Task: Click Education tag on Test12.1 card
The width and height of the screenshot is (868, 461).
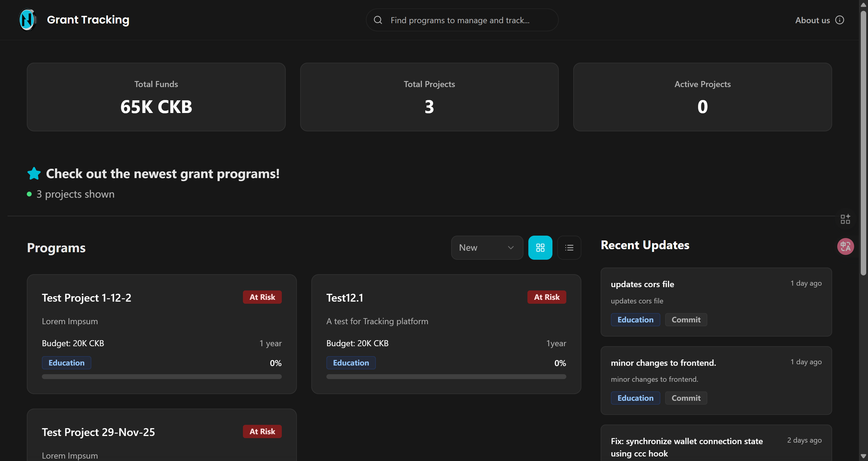Action: (x=351, y=363)
